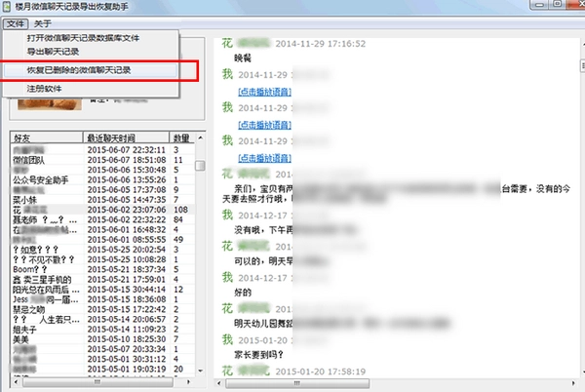This screenshot has width=585, height=392.
Task: Select 公众号安全助手 contact row
Action: pos(38,180)
